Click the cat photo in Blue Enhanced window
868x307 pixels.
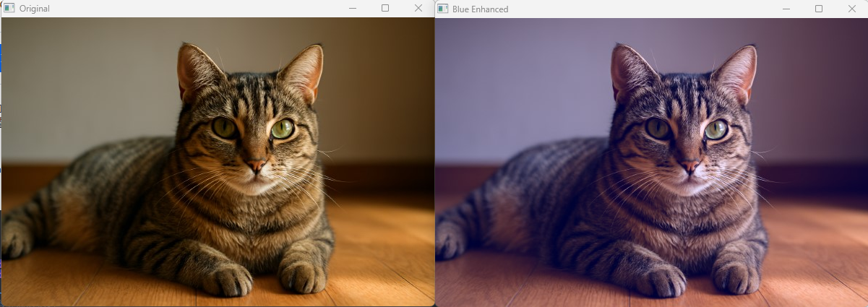point(651,163)
